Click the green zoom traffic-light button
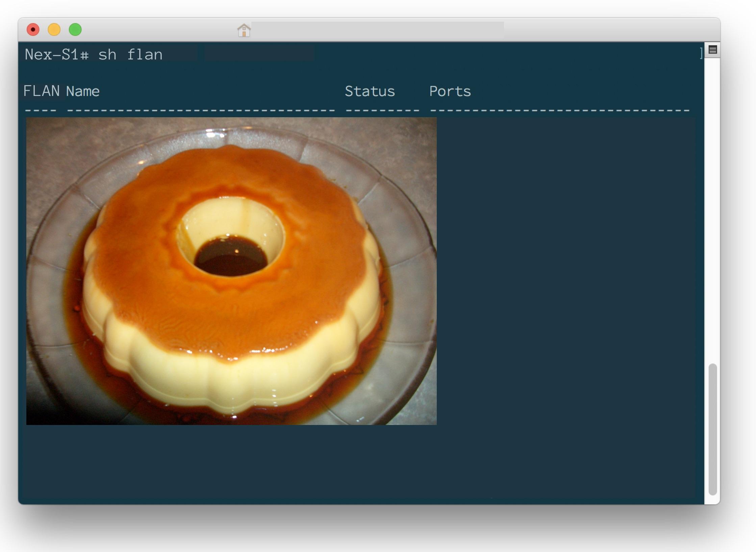 pos(76,30)
